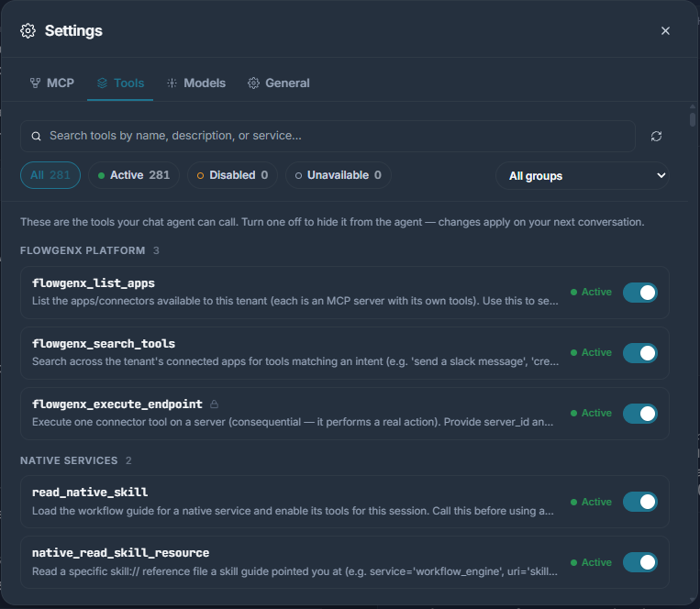This screenshot has width=700, height=609.
Task: Click the NATIVE SERVICES group heading
Action: (x=69, y=460)
